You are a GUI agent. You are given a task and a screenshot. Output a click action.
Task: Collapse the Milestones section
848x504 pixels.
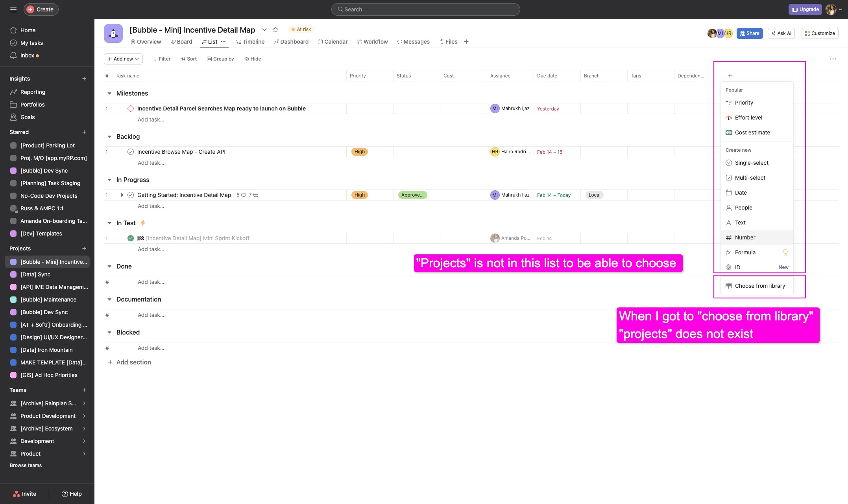pyautogui.click(x=109, y=94)
